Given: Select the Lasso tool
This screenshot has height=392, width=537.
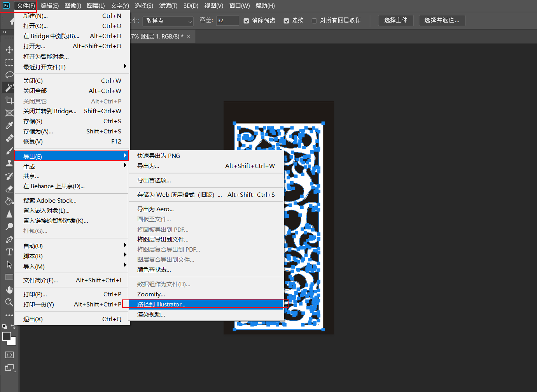Looking at the screenshot, I should 9,75.
